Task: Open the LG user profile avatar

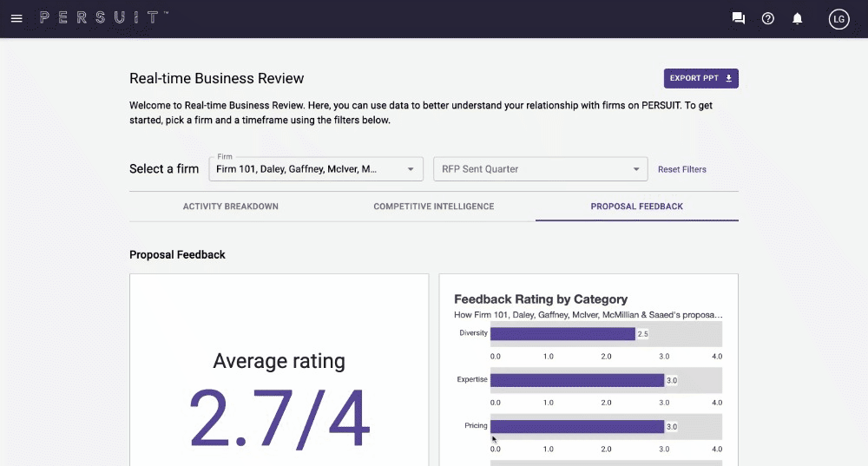Action: (838, 18)
